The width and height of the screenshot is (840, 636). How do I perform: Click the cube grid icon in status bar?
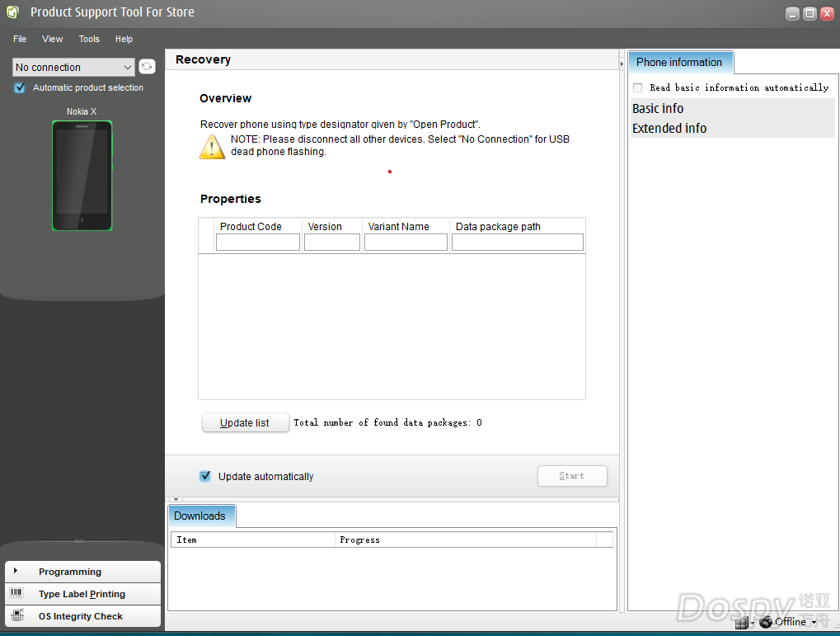tap(741, 623)
